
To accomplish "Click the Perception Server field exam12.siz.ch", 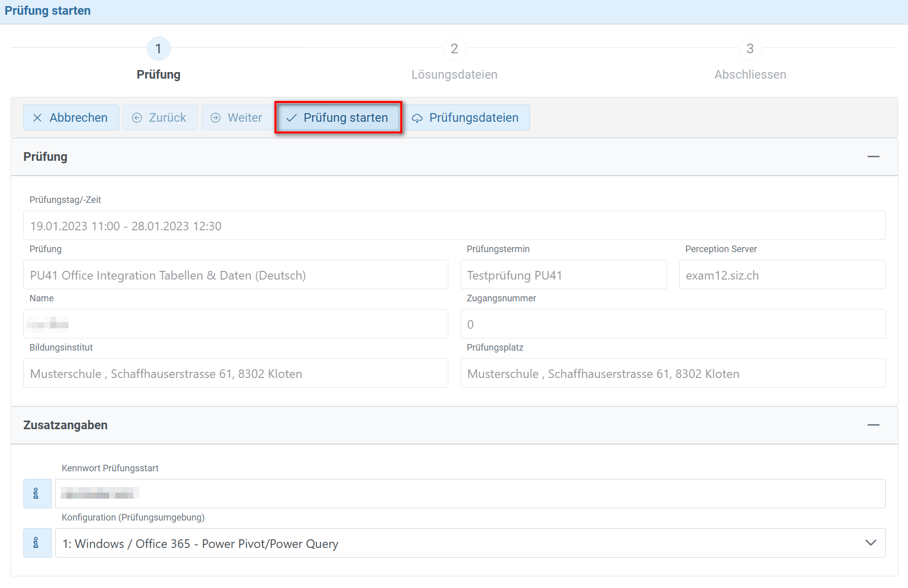I will coord(782,274).
